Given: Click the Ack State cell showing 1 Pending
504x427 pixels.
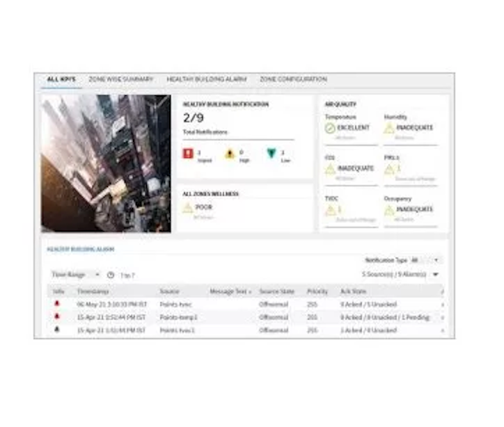Looking at the screenshot, I should 385,318.
